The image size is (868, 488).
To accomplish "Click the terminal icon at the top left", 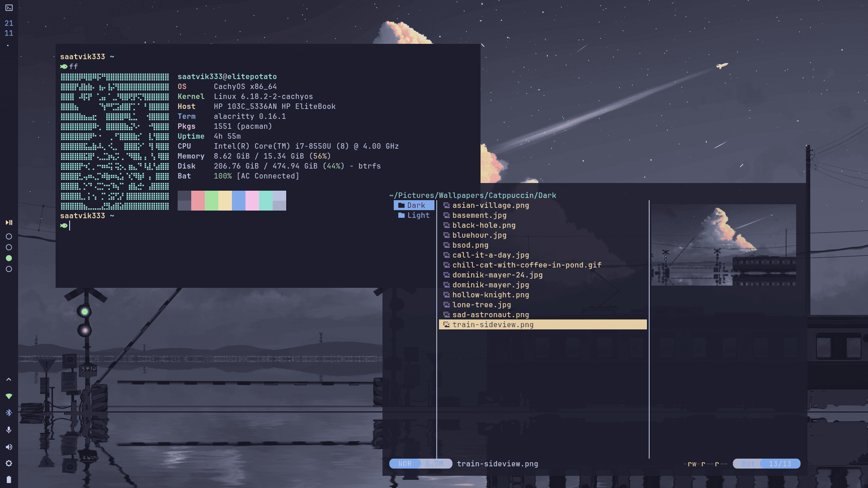I will click(9, 7).
